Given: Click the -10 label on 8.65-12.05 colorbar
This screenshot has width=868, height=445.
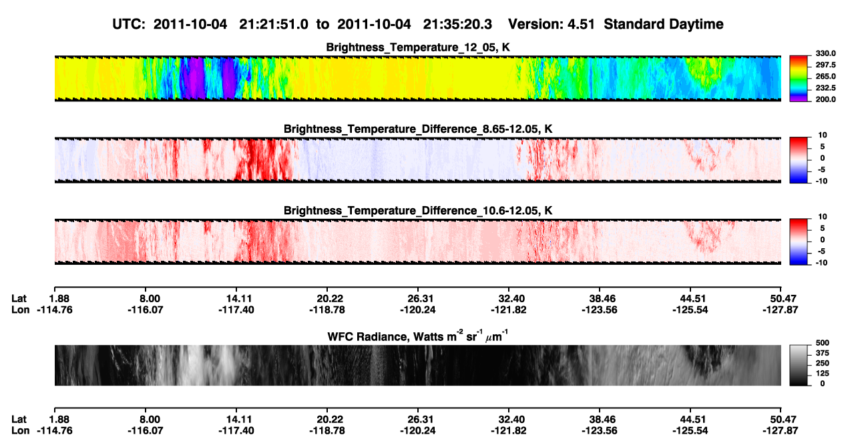Looking at the screenshot, I should pos(822,181).
